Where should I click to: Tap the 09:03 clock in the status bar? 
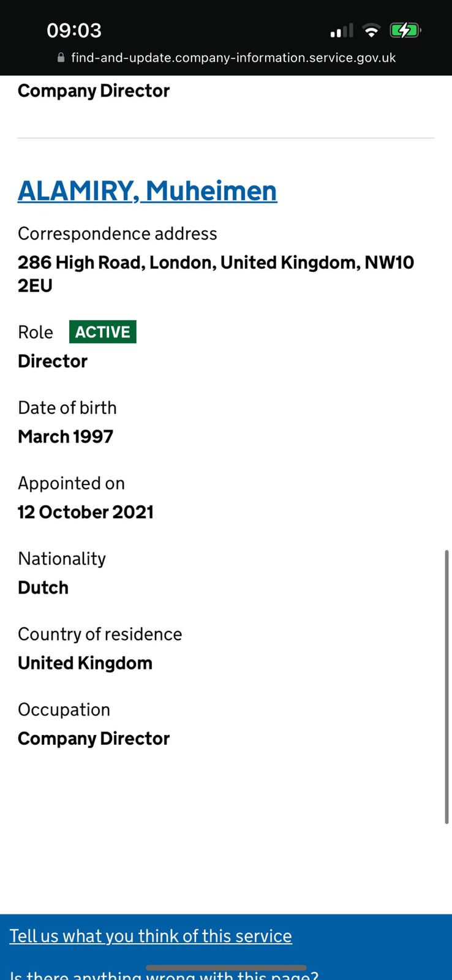(74, 30)
